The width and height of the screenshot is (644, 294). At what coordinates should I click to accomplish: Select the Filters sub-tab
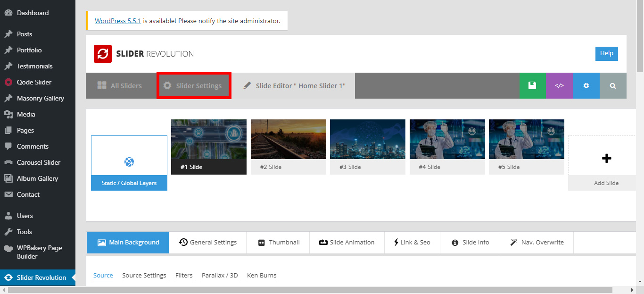[184, 276]
